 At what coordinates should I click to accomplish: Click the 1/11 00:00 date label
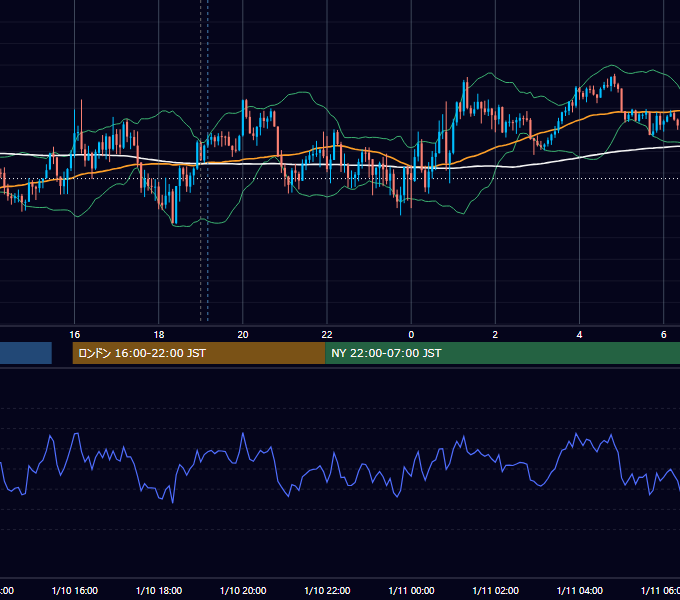(x=411, y=590)
